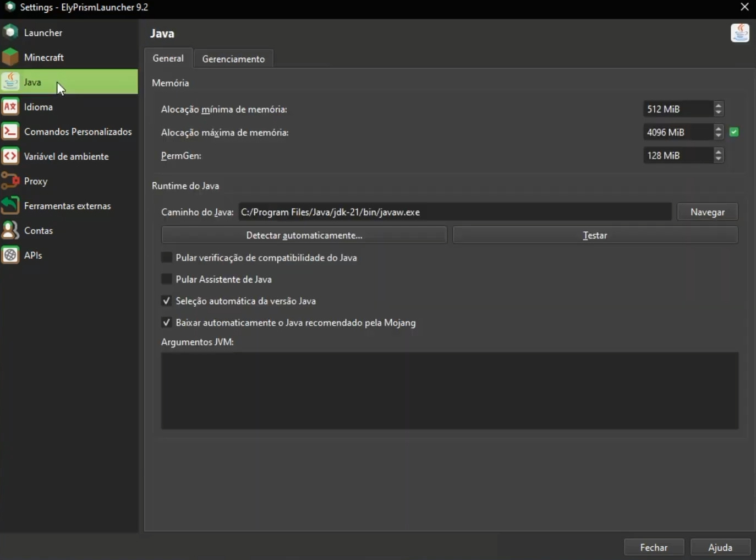
Task: Click the Ferramentas externas icon
Action: tap(10, 205)
